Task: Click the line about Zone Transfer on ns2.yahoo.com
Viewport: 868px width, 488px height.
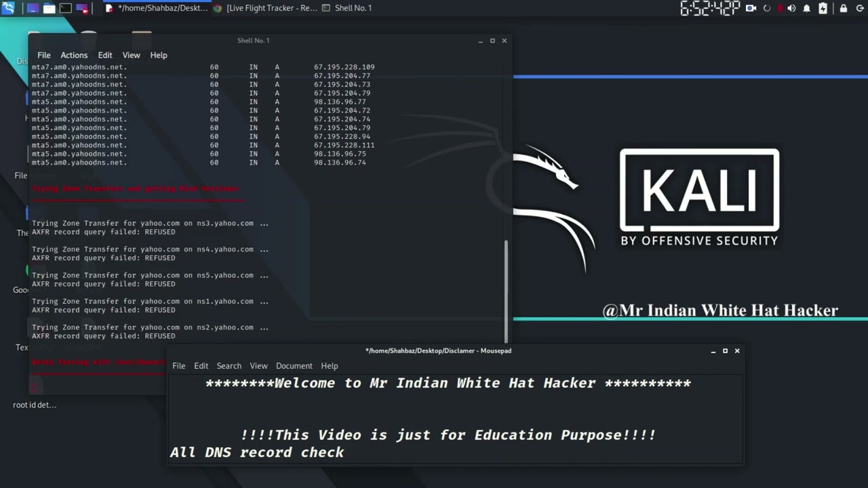Action: 150,327
